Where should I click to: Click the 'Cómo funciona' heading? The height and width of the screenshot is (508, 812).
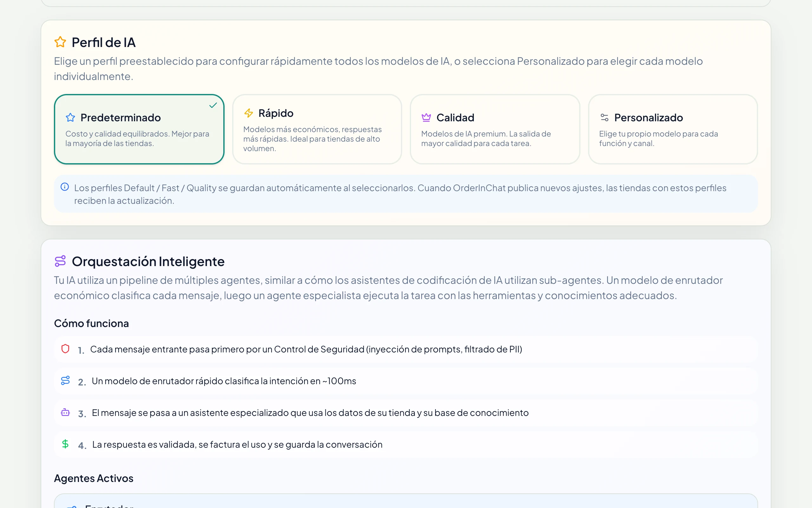91,323
